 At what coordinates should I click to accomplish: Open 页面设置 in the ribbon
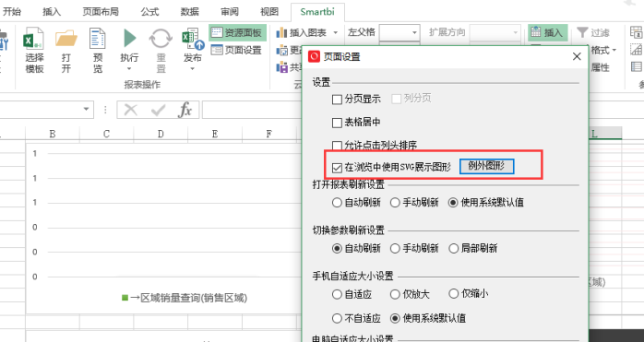click(x=236, y=50)
